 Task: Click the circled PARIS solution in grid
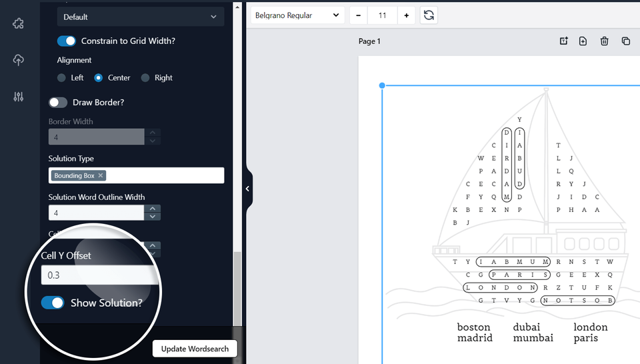[519, 275]
